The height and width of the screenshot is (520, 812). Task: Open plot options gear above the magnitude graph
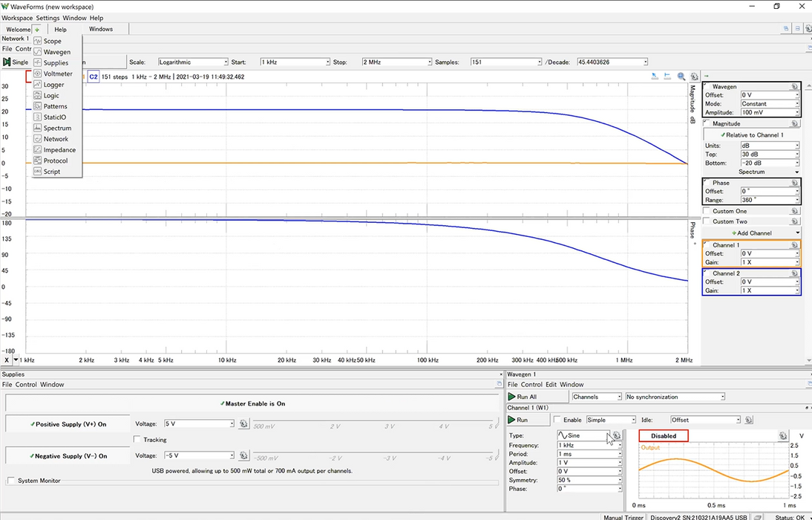click(694, 77)
